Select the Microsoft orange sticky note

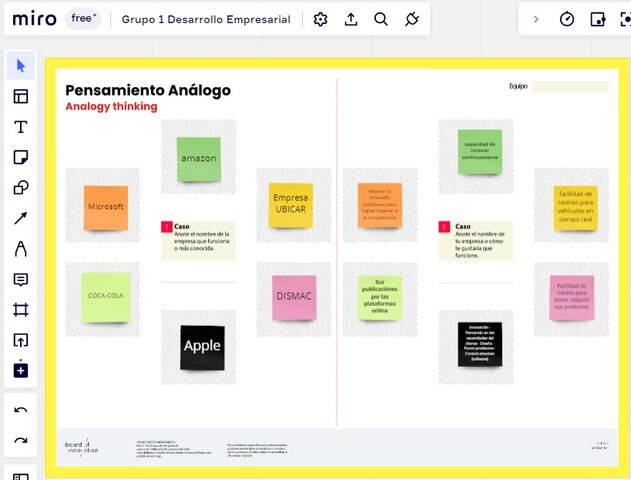[106, 208]
